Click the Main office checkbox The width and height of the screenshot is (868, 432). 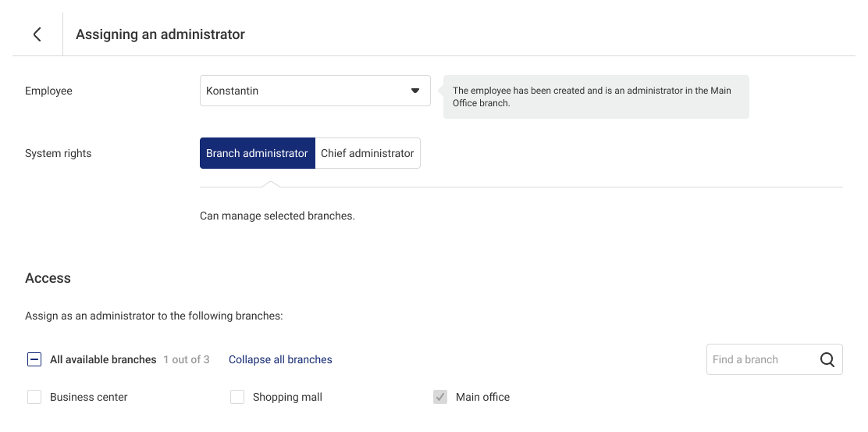[x=440, y=397]
